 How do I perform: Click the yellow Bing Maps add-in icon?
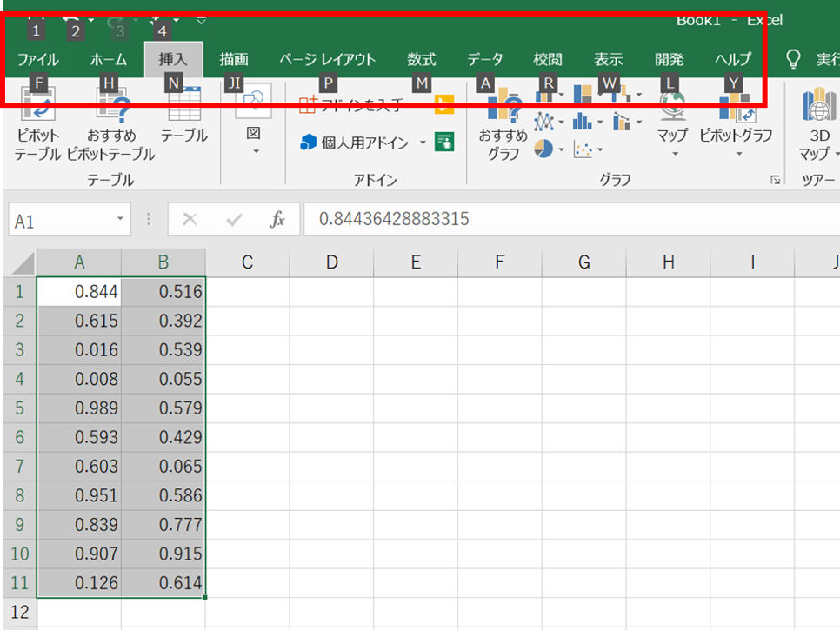[x=444, y=103]
